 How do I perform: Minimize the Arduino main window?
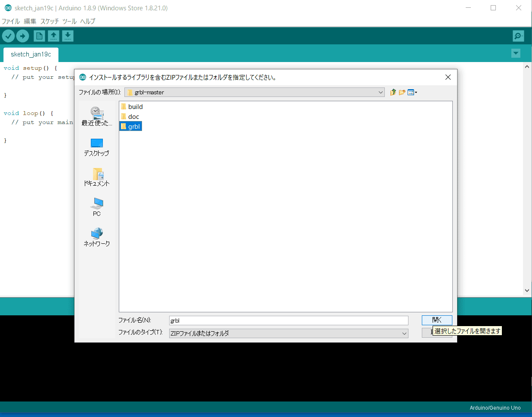pos(468,8)
